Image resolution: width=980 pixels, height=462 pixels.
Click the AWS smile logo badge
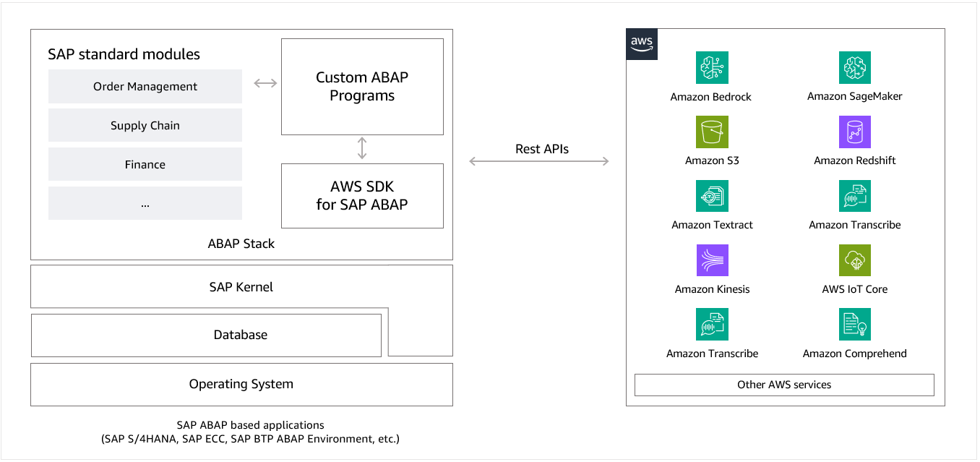[641, 43]
